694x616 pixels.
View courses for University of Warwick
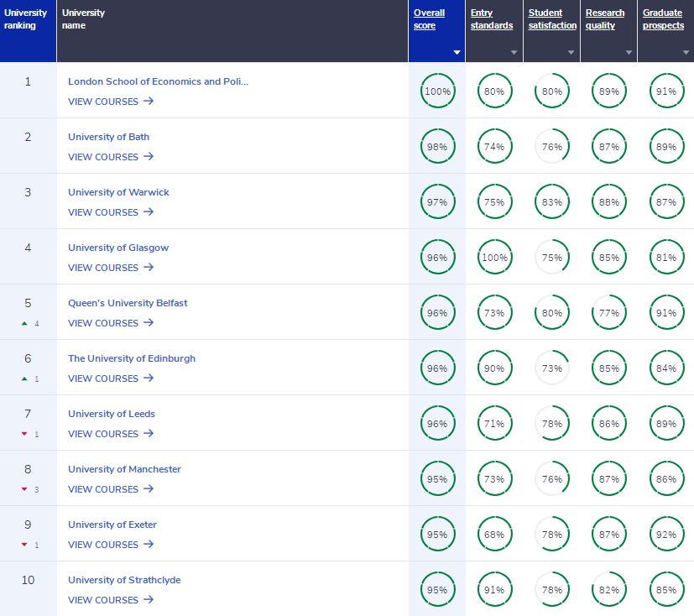tap(111, 212)
